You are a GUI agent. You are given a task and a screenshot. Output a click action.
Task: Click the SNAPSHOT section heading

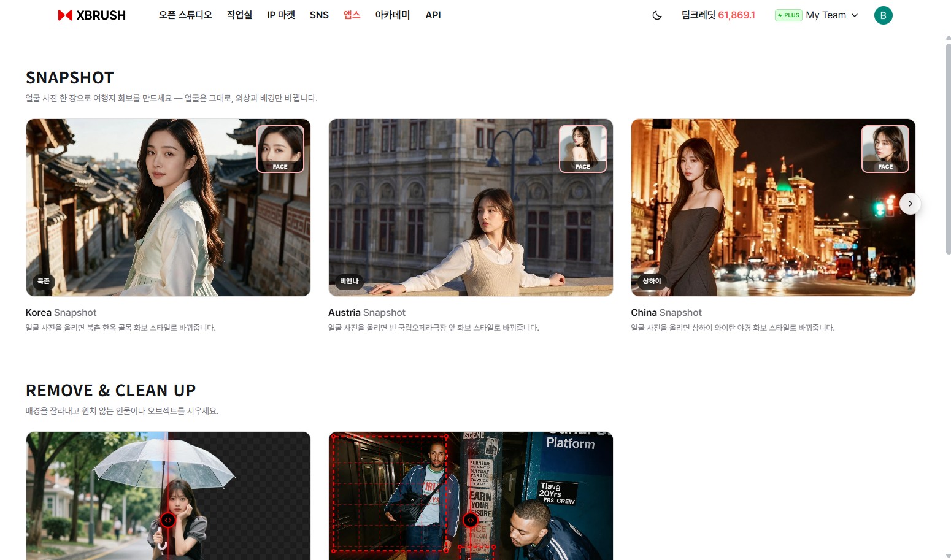click(70, 78)
